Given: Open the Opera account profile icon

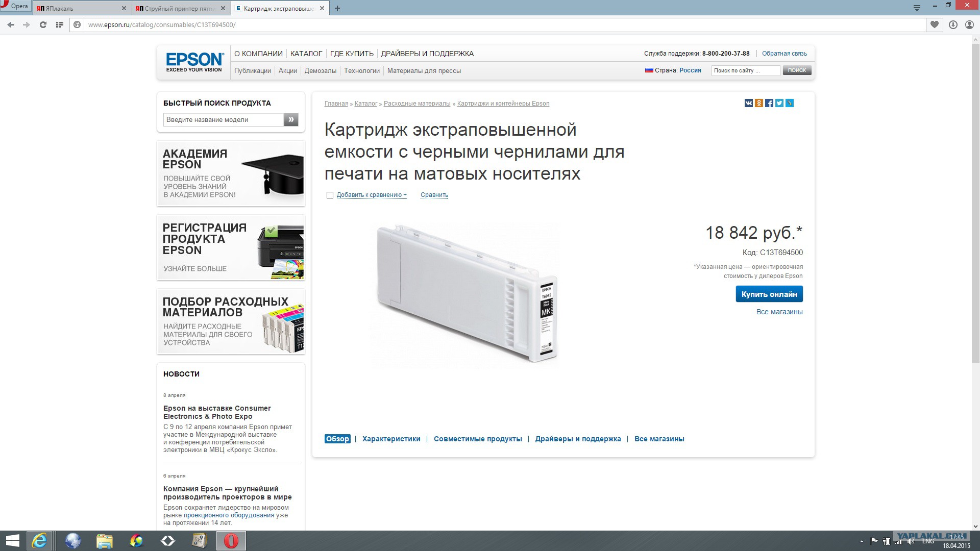Looking at the screenshot, I should (969, 24).
